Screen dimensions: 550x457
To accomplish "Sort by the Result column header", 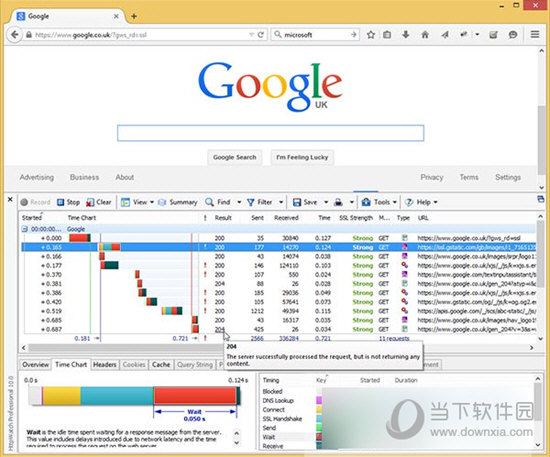I will pyautogui.click(x=223, y=218).
